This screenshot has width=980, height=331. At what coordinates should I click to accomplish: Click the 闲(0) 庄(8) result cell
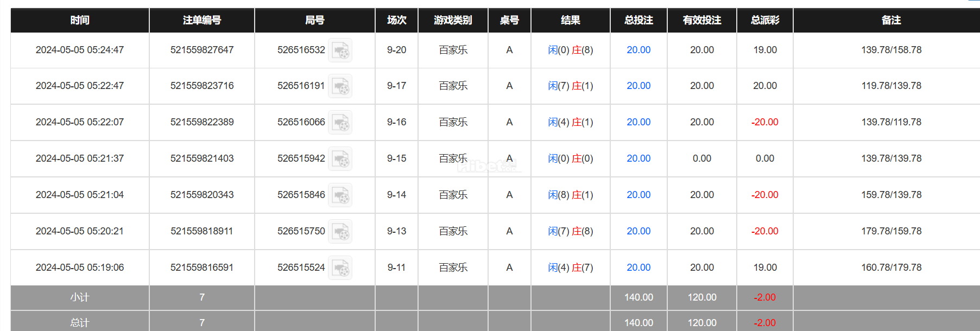pos(571,50)
